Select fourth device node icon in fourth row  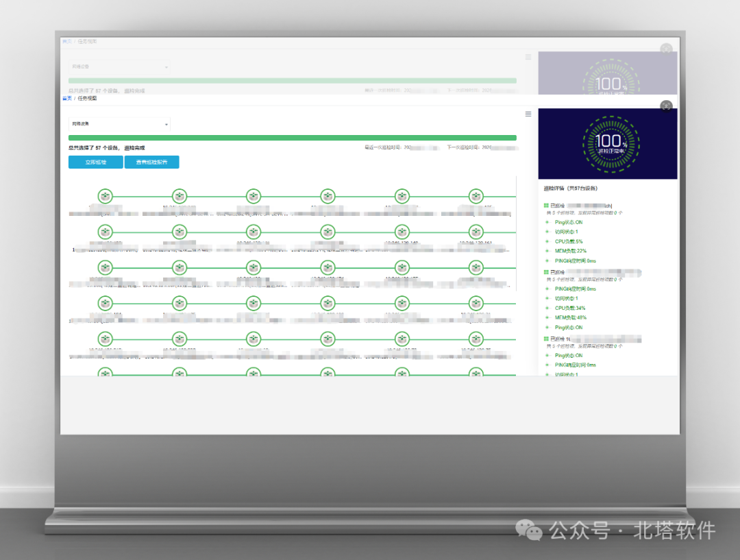tap(328, 303)
